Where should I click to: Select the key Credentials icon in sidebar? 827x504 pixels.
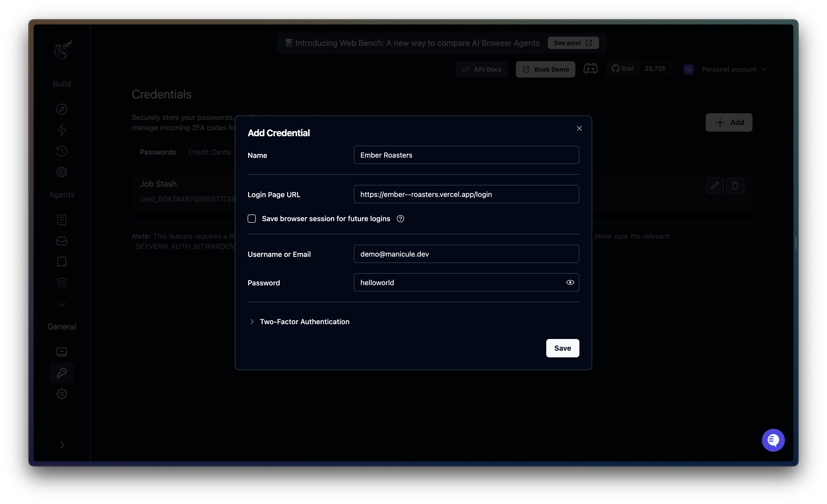(62, 373)
